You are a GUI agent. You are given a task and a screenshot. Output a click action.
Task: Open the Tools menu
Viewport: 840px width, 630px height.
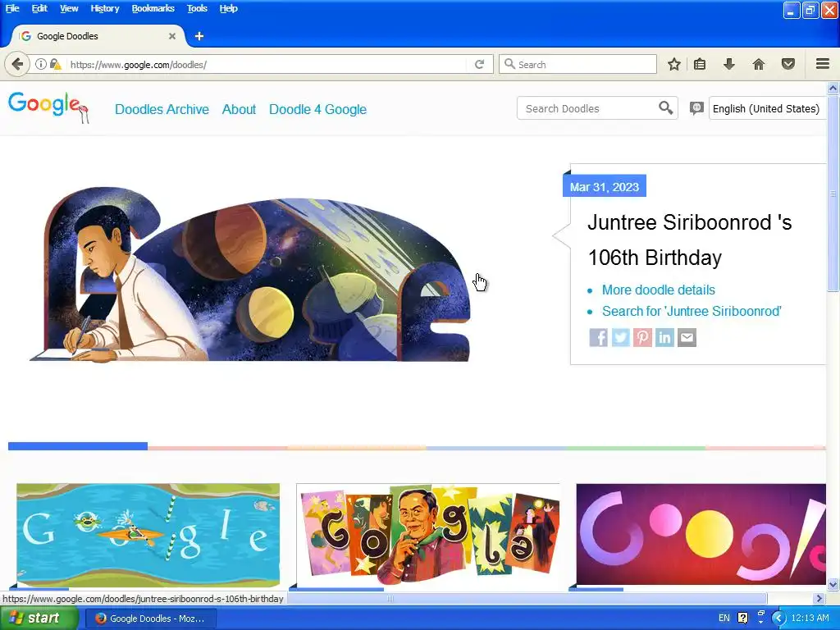(197, 8)
